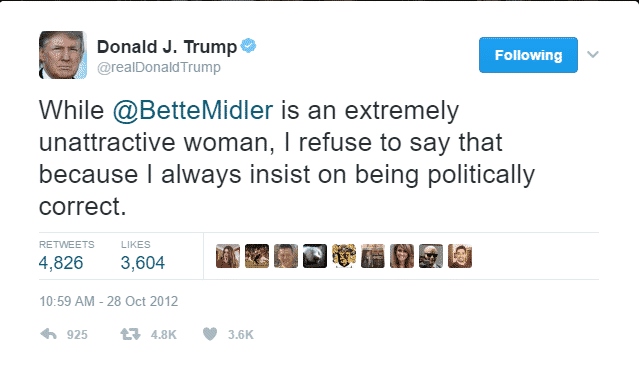View the 4,826 retweets list
This screenshot has width=639, height=371.
[x=66, y=256]
